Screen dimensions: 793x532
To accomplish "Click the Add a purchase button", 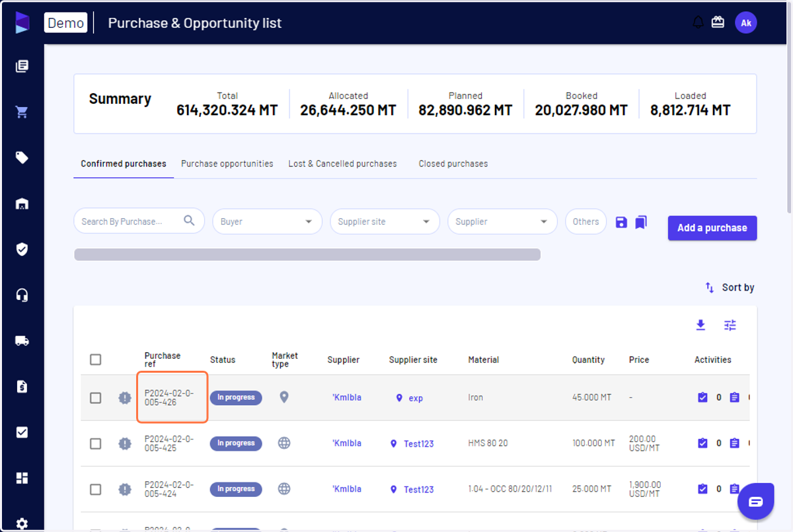I will [x=712, y=228].
